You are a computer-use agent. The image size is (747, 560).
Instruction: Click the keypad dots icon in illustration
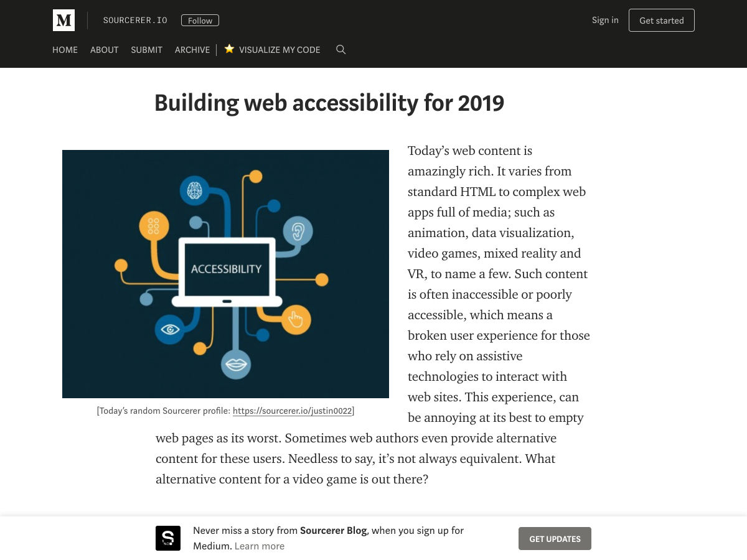click(154, 226)
